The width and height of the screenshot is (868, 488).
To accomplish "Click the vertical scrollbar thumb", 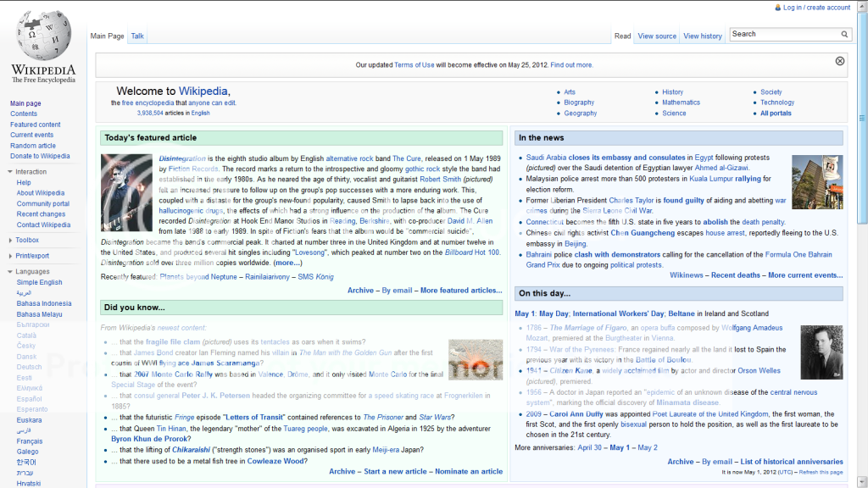I will (862, 118).
